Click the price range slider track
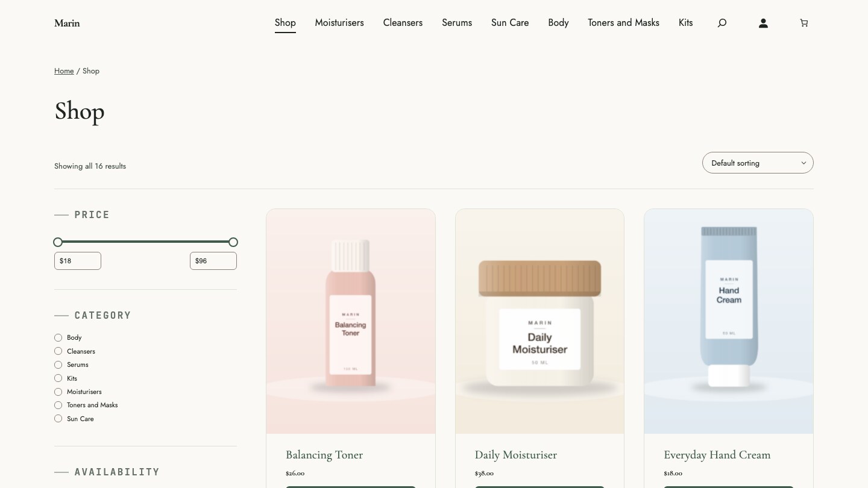Image resolution: width=868 pixels, height=488 pixels. click(145, 242)
